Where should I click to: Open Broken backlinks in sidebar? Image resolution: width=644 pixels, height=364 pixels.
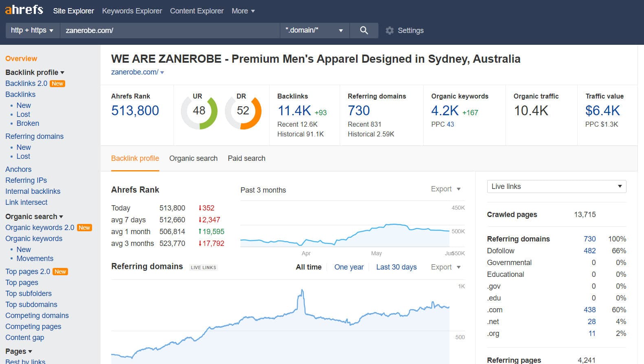click(x=28, y=123)
